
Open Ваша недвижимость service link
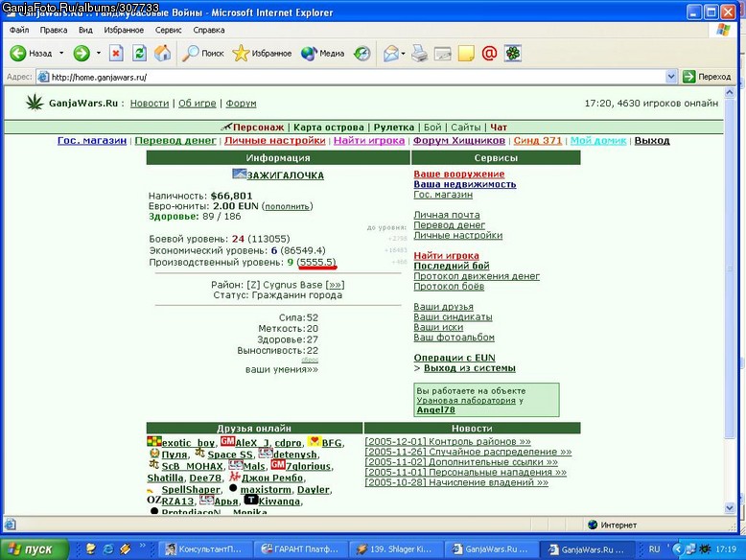[465, 184]
